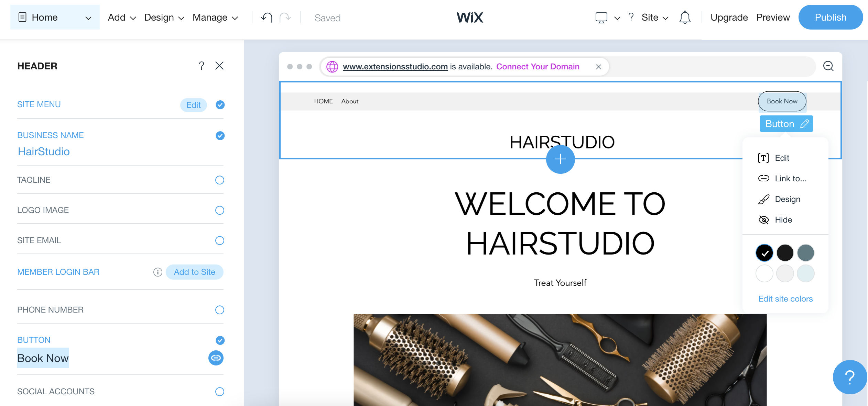This screenshot has height=406, width=868.
Task: Click the Edit site colors link
Action: [x=785, y=299]
